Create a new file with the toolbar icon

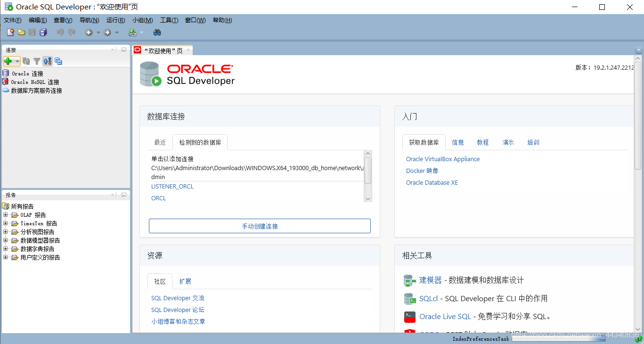(10, 32)
